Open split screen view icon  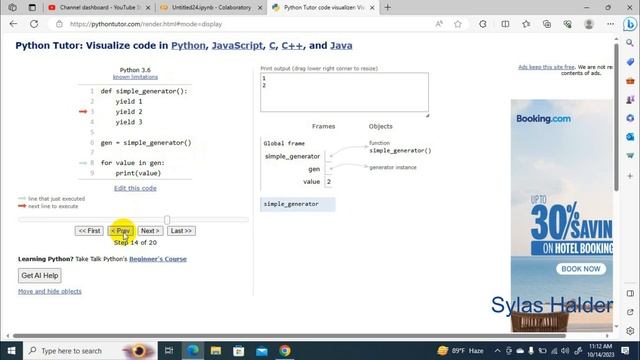(505, 24)
